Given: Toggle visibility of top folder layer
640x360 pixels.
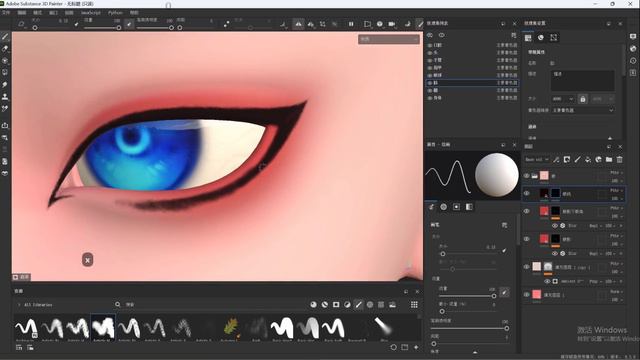Looking at the screenshot, I should point(527,176).
